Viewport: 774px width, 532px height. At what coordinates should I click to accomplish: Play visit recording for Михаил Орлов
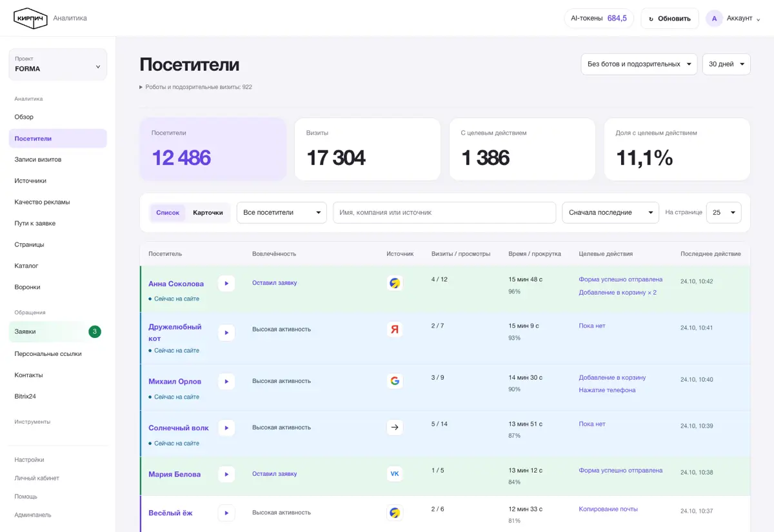pos(226,381)
